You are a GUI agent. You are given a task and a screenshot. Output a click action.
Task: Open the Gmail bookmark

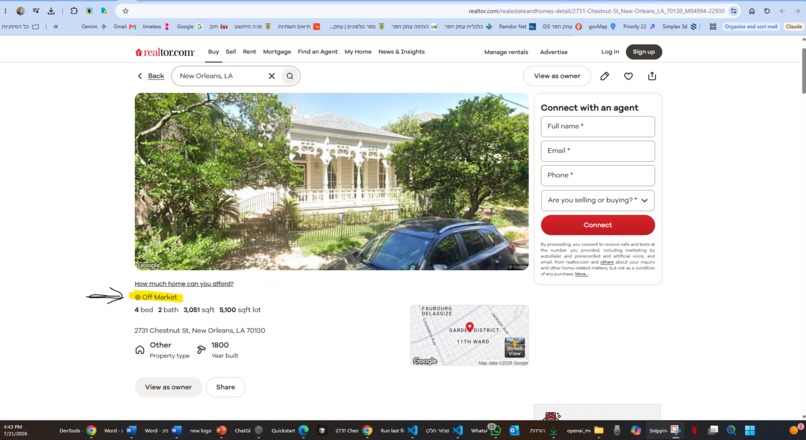click(x=124, y=26)
